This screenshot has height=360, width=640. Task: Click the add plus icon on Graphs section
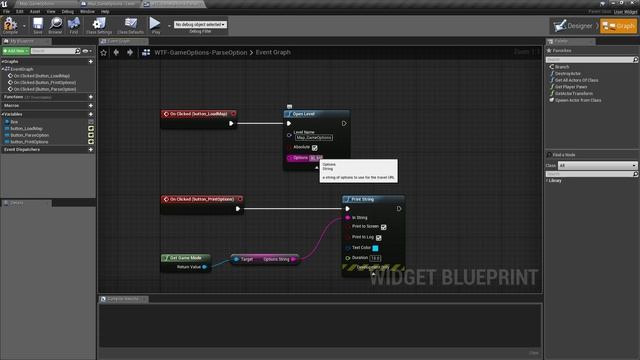click(91, 62)
